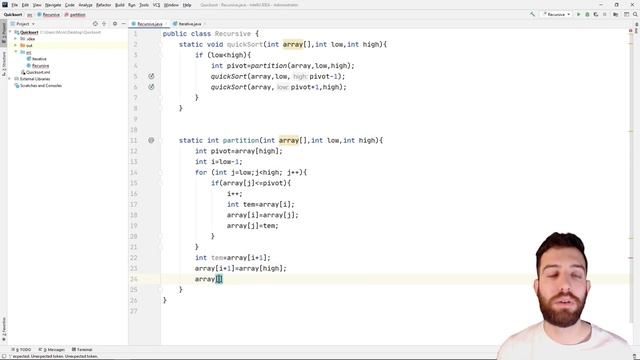Click the recursive call gutter icon on line 5

tap(151, 76)
